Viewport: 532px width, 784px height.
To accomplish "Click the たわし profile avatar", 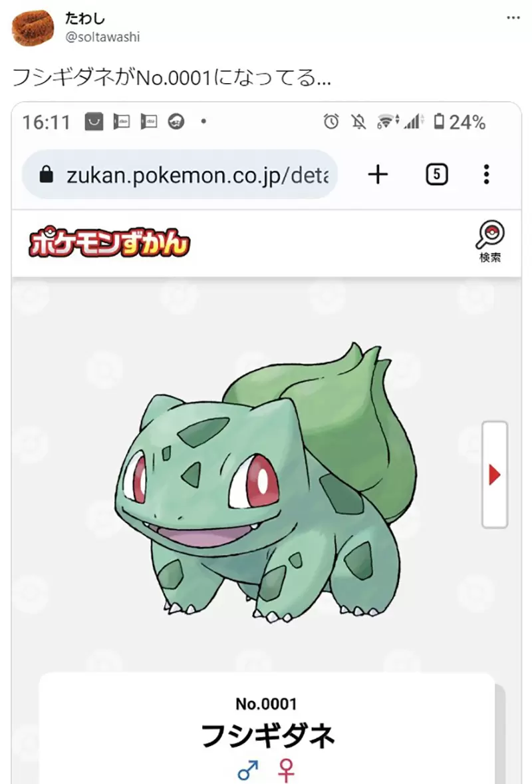I will (33, 28).
